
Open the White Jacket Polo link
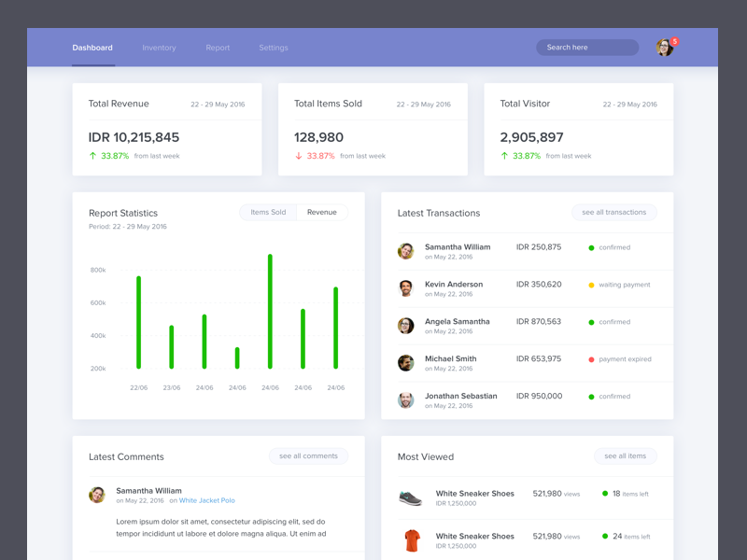pos(207,501)
